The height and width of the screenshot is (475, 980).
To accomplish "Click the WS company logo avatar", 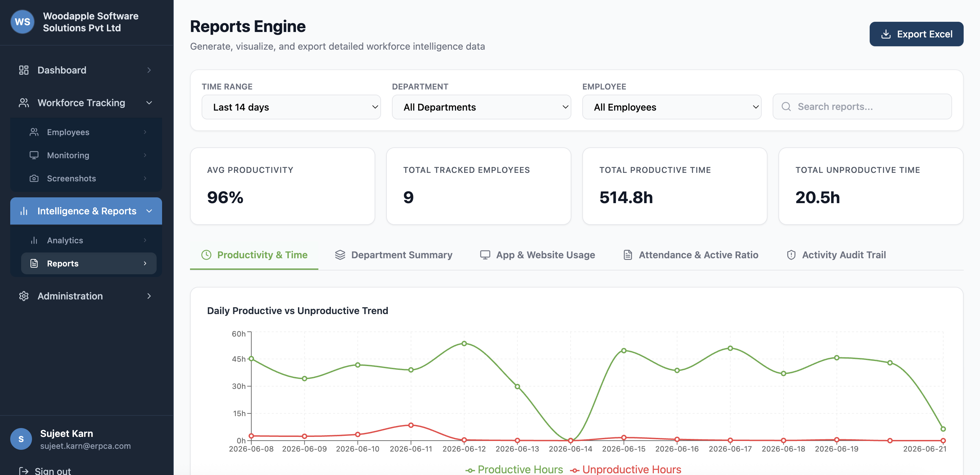I will click(22, 22).
